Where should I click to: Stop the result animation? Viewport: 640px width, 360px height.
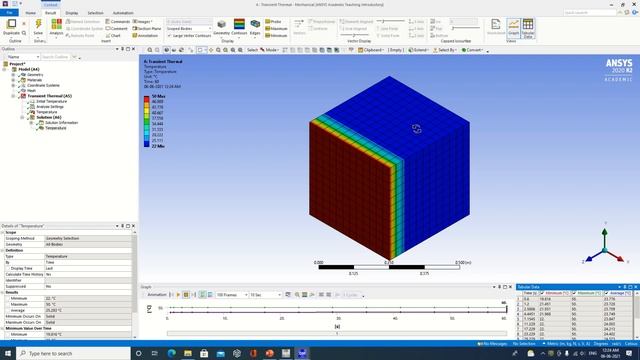pyautogui.click(x=186, y=295)
